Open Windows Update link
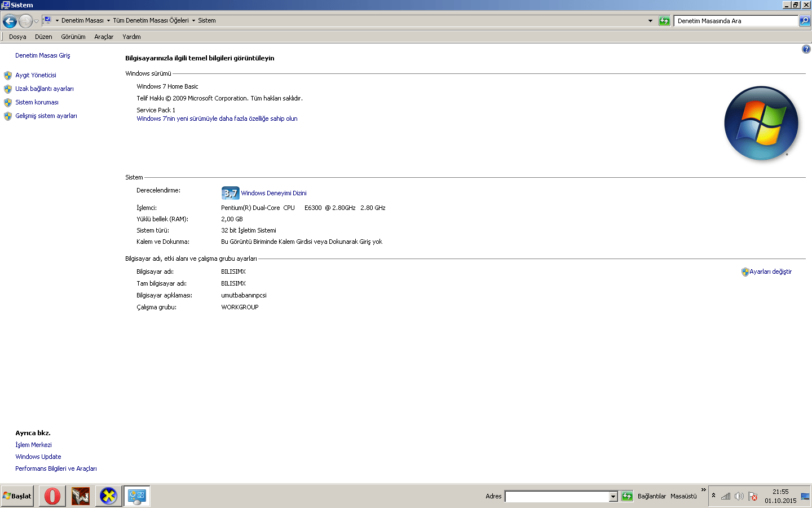Screen dimensions: 812x508 point(38,457)
